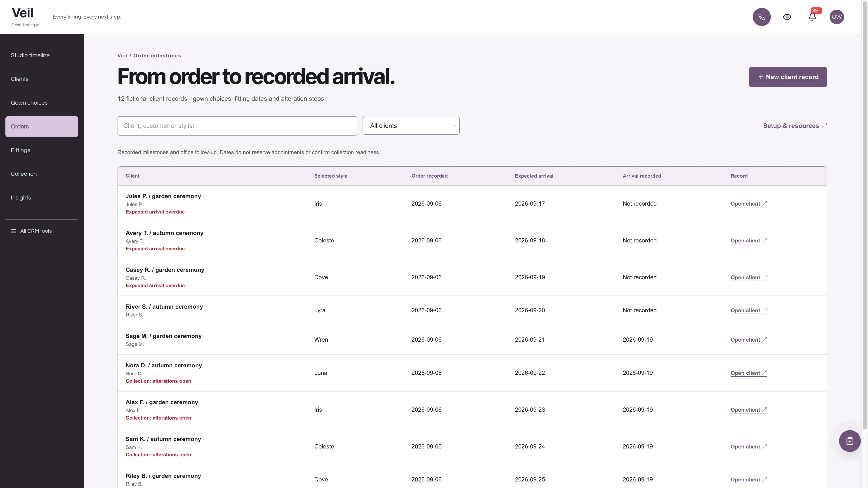Click Avery T. / autumn ceremony row title
The image size is (868, 488).
[164, 233]
